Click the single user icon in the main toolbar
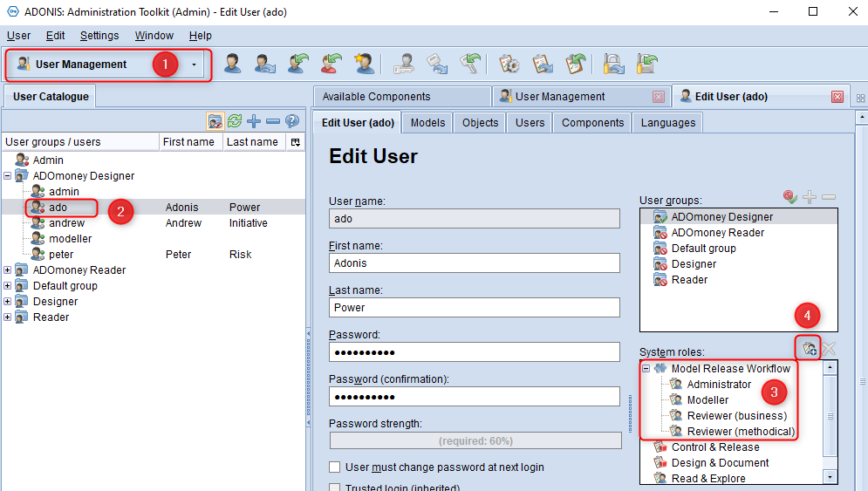The width and height of the screenshot is (868, 491). point(233,64)
